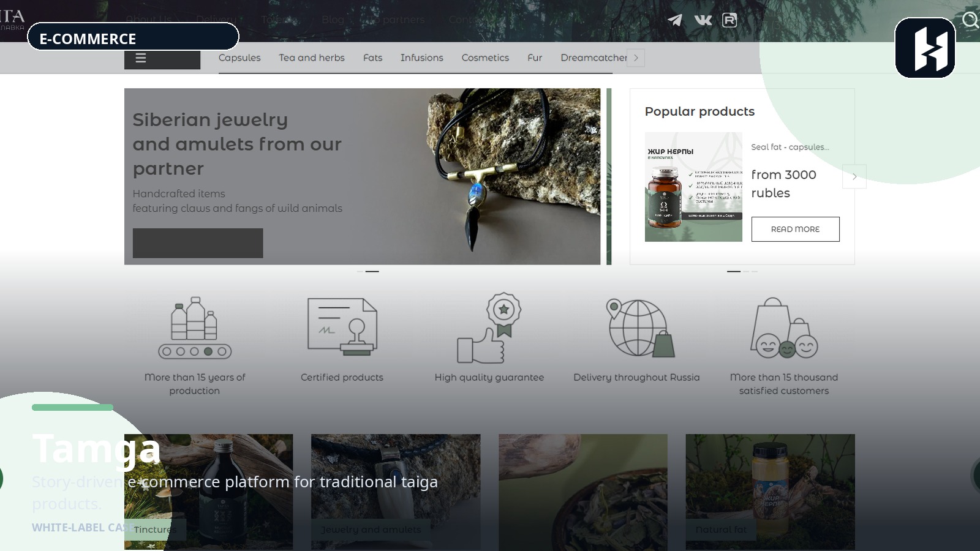Select the active banner carousel indicator

tap(372, 271)
